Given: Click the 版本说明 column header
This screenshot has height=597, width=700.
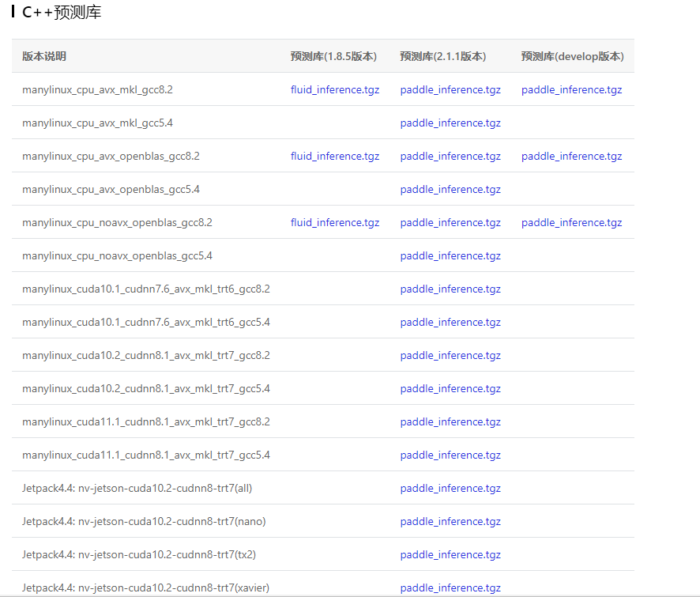Looking at the screenshot, I should (44, 56).
